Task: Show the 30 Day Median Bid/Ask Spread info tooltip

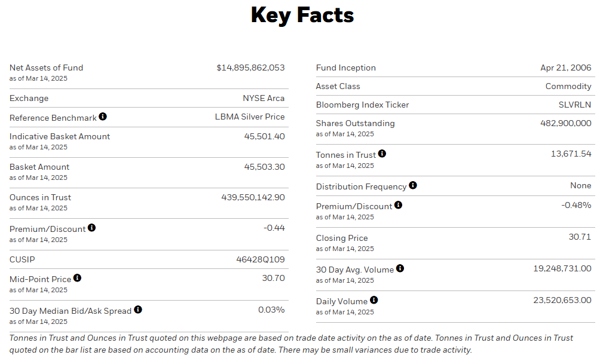Action: point(138,310)
